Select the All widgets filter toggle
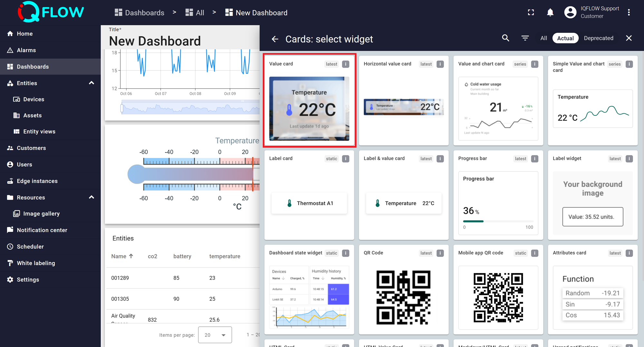Screen dimensions: 644x347 click(x=544, y=38)
